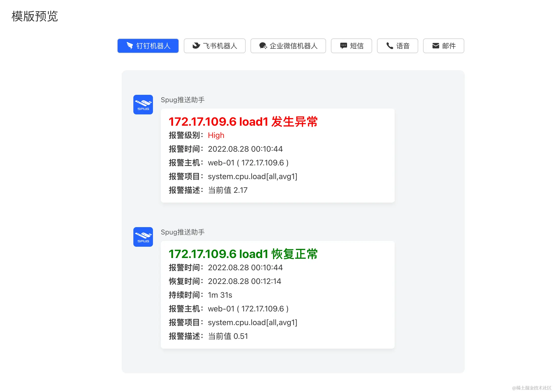553x392 pixels.
Task: Click the SMS message bubble icon
Action: click(x=343, y=46)
